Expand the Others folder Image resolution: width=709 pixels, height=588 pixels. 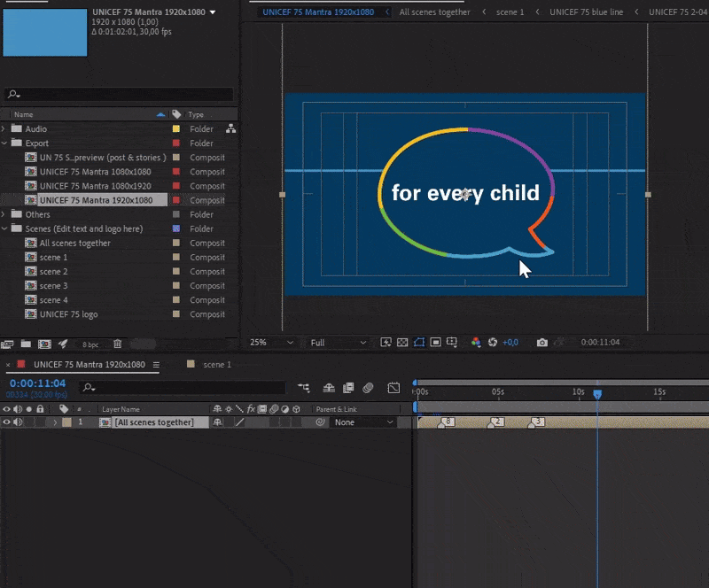click(4, 214)
